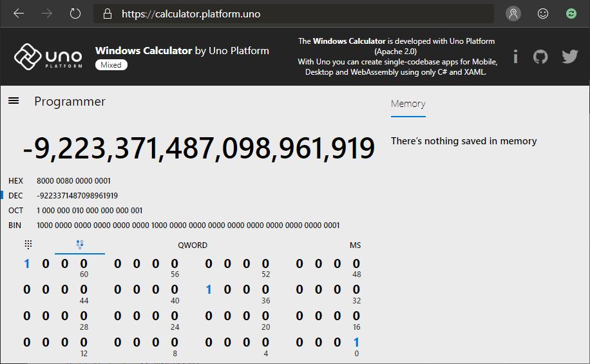Click the browser address bar URL
Viewport: 590px width, 364px height.
tap(191, 14)
